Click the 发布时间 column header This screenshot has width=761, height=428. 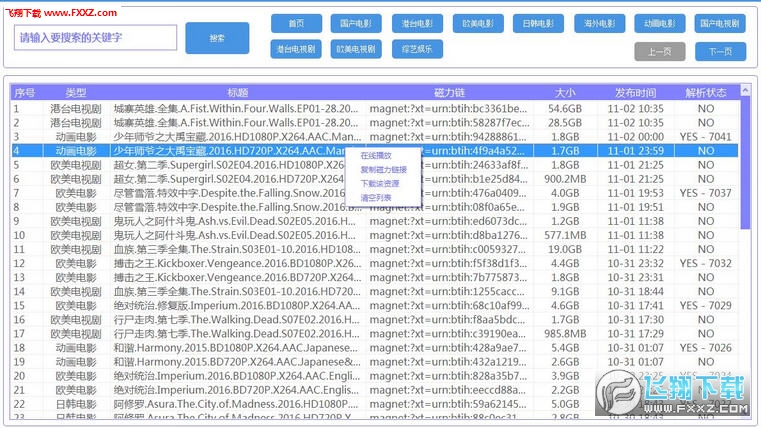[635, 93]
